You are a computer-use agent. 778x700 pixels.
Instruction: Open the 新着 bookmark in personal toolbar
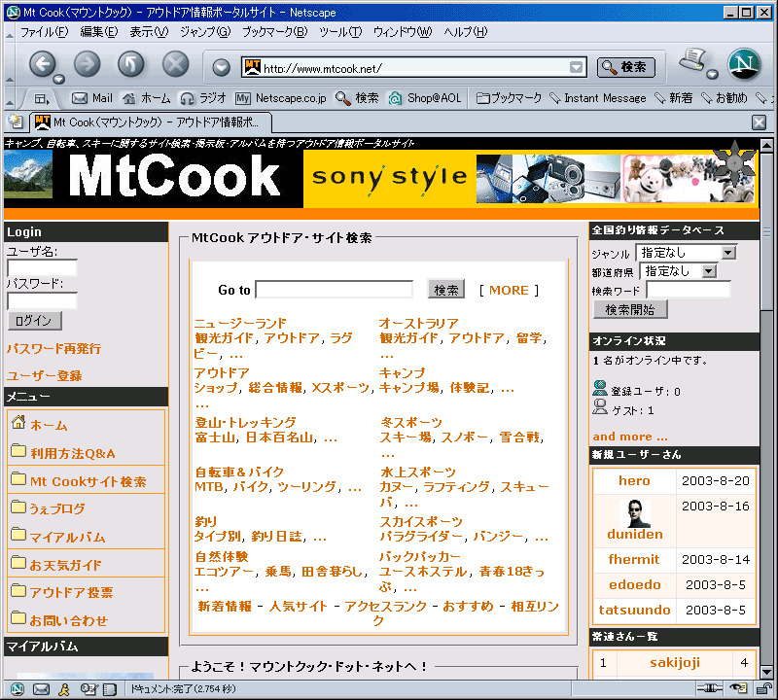click(674, 98)
